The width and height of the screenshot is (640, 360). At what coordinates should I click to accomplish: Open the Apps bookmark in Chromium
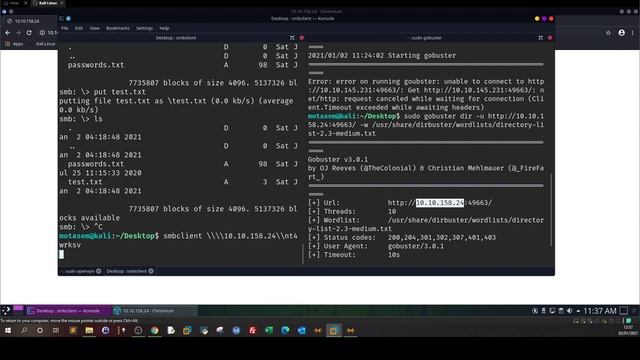coord(14,44)
